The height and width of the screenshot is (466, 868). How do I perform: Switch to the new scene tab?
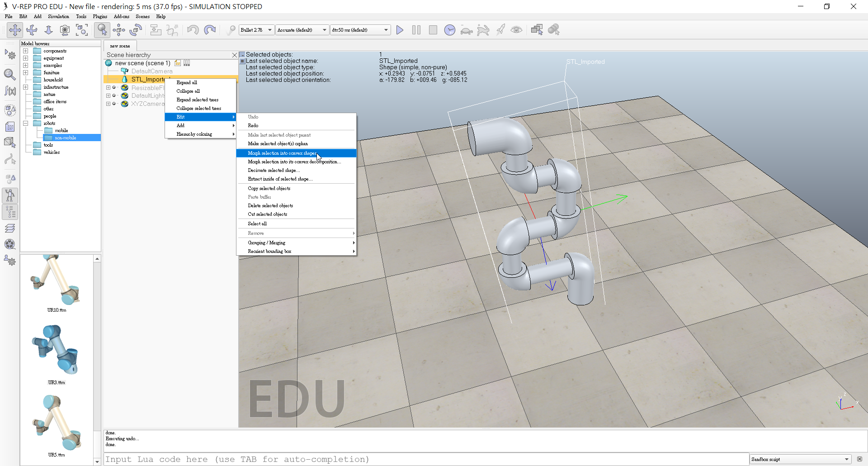(120, 46)
